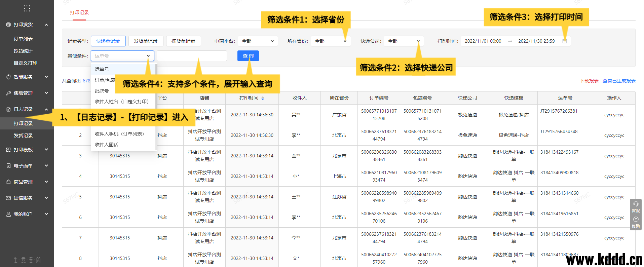Expand the 打印模板 sidebar section
Viewport: 644px width, 267px height.
coord(46,150)
